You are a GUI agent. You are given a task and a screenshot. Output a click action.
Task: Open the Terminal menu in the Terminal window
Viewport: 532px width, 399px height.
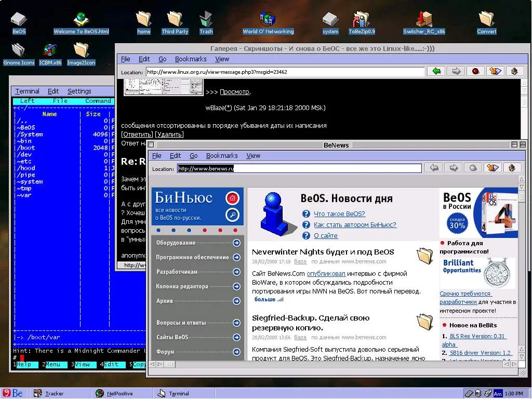[27, 91]
